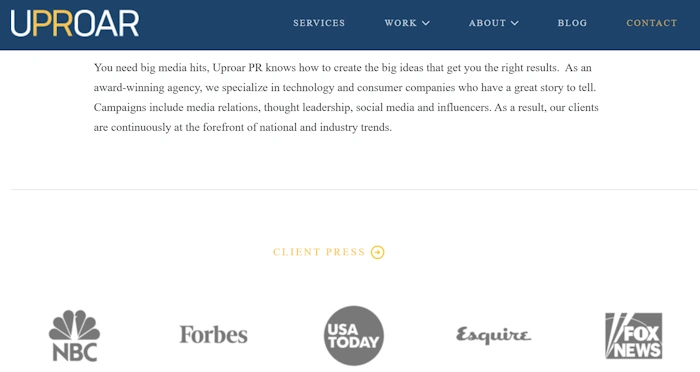
Task: Click the intro paragraph about Uproar PR
Action: pyautogui.click(x=346, y=97)
